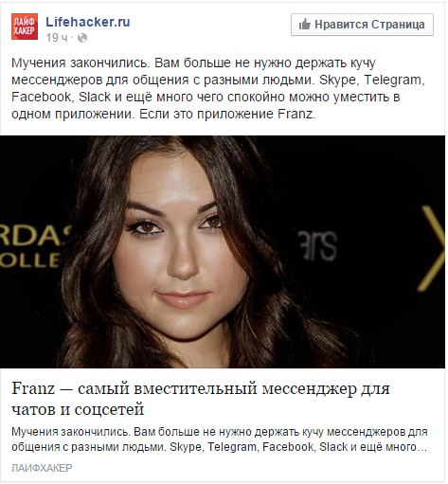Viewport: 448px width, 484px height.
Task: Open the Lifehacker.ru page name link
Action: coord(88,22)
